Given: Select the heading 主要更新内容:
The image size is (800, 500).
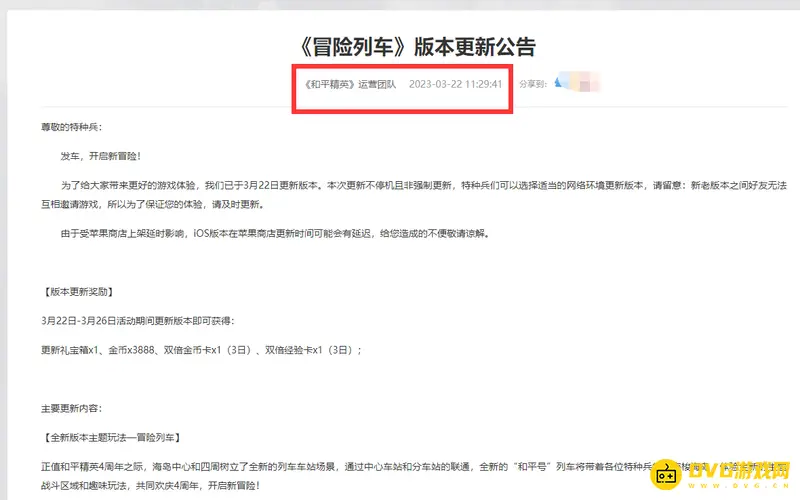Looking at the screenshot, I should [71, 409].
